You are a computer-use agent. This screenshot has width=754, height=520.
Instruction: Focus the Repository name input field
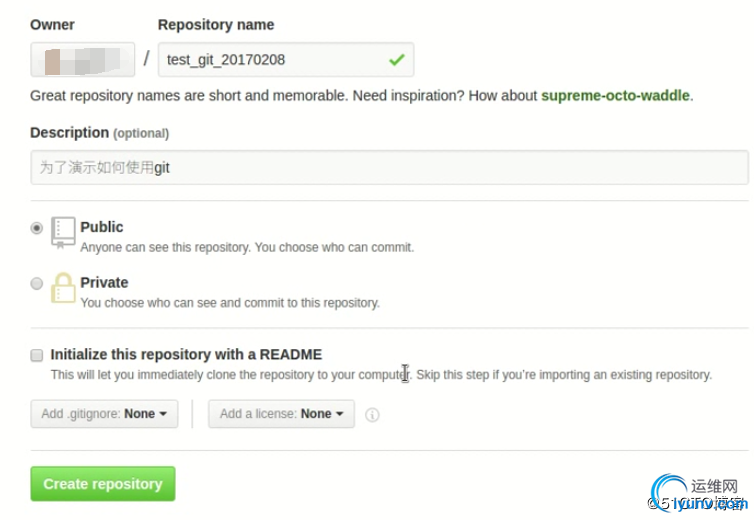(286, 60)
